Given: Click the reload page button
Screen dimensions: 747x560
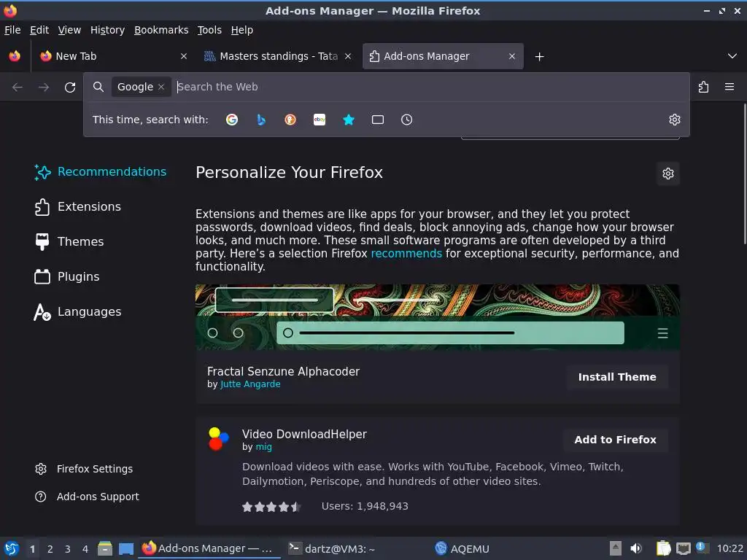Looking at the screenshot, I should point(70,87).
